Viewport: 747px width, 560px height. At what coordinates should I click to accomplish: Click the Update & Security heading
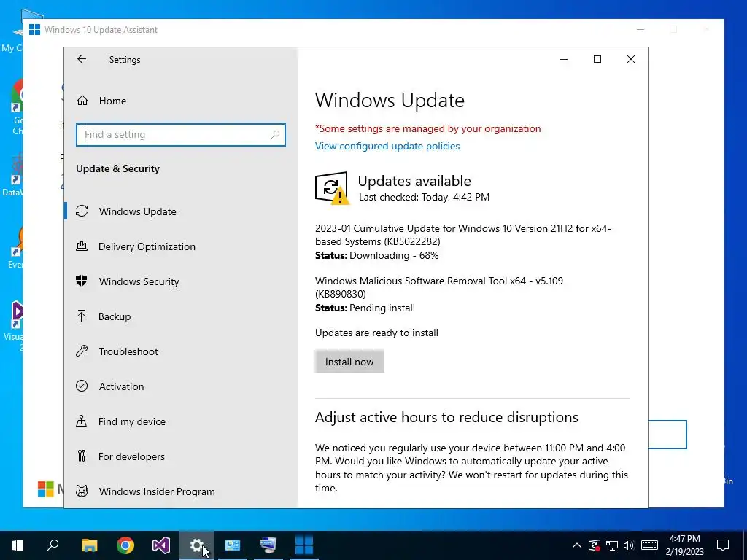tap(117, 168)
